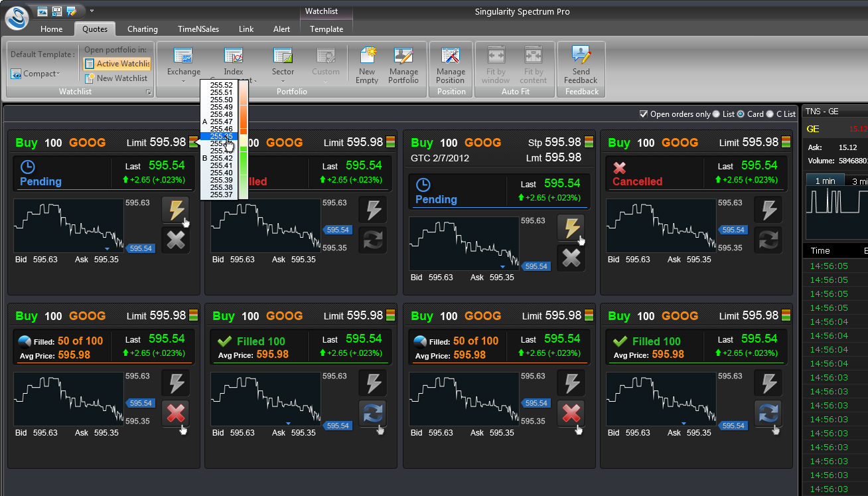This screenshot has height=496, width=868.
Task: Switch to the Alert tab
Action: point(282,29)
